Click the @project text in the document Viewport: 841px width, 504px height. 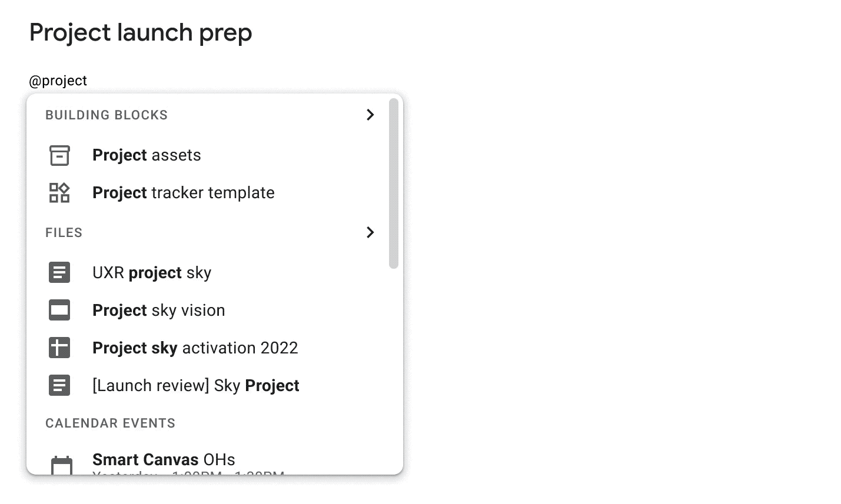pyautogui.click(x=58, y=81)
